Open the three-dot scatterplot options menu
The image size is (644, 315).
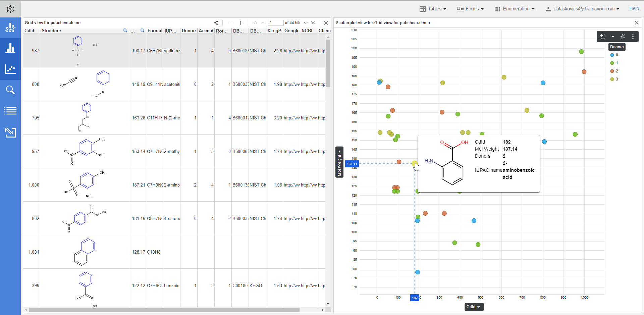point(633,37)
